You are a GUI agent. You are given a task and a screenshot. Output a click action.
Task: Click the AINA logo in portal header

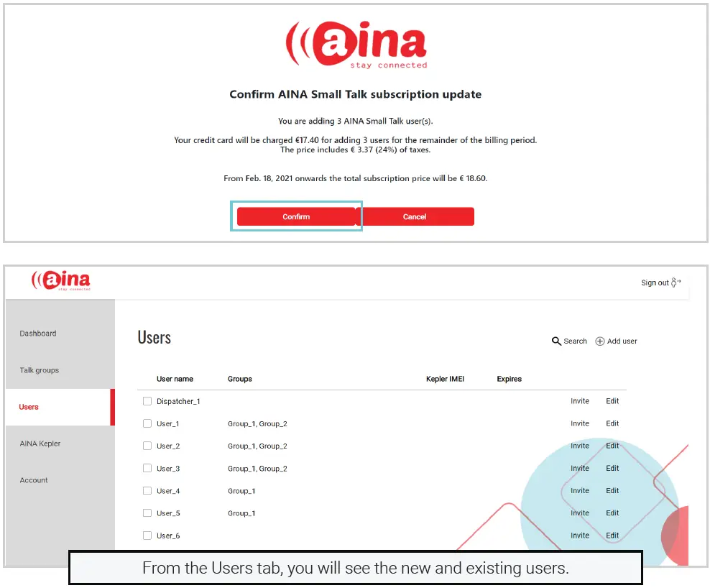click(60, 280)
